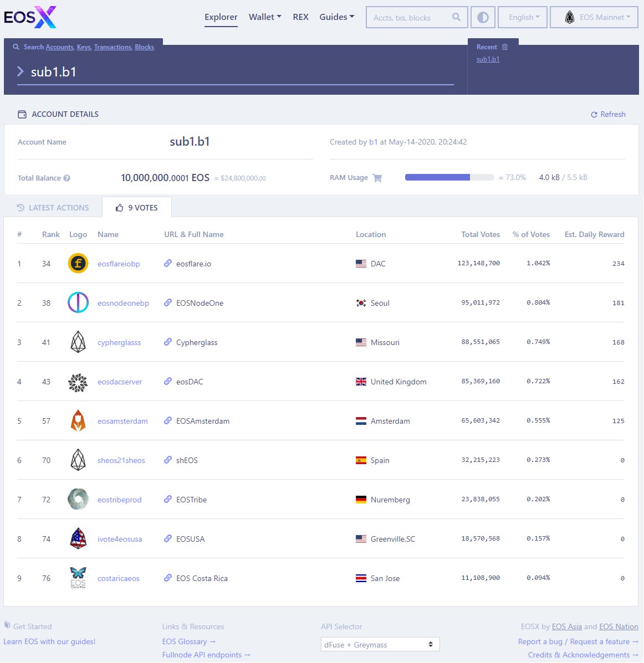Clear recent searches trash icon
This screenshot has width=644, height=663.
tap(505, 47)
